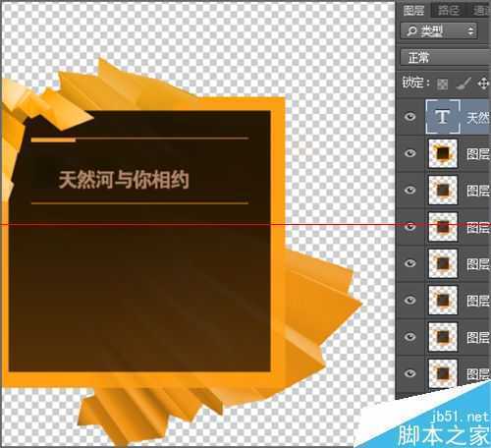The image size is (491, 448).
Task: Click the lock transparent pixels checkerboard icon
Action: 443,84
